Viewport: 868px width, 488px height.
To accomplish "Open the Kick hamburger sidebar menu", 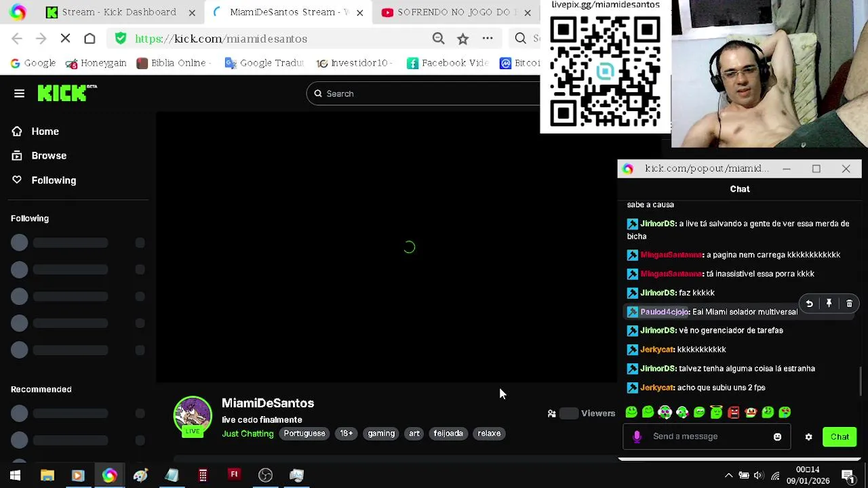I will click(19, 94).
